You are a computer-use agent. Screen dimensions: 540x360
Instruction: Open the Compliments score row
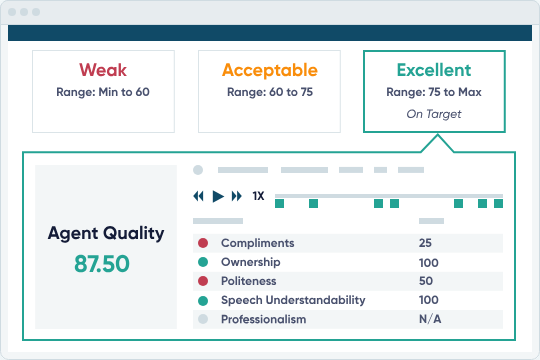pos(348,243)
